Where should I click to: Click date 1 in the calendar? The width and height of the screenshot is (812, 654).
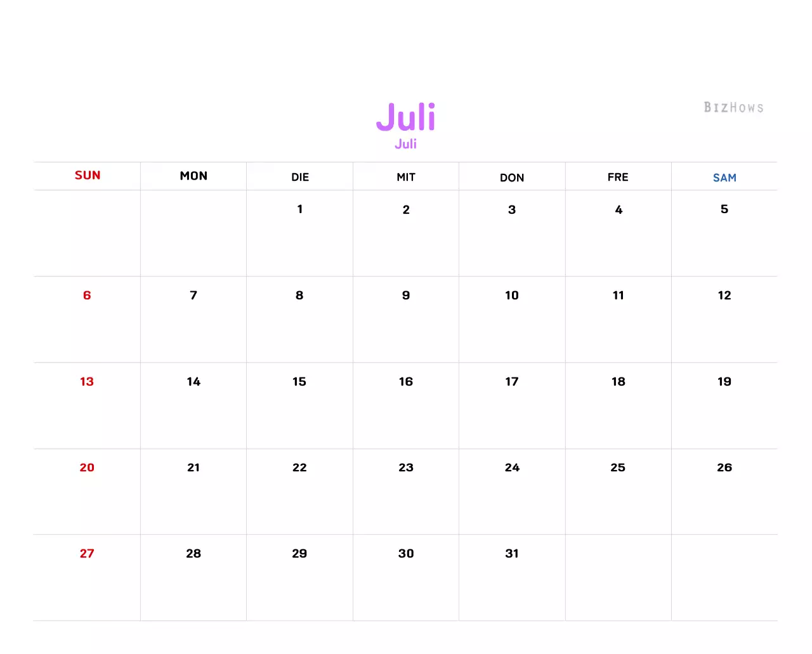tap(300, 209)
